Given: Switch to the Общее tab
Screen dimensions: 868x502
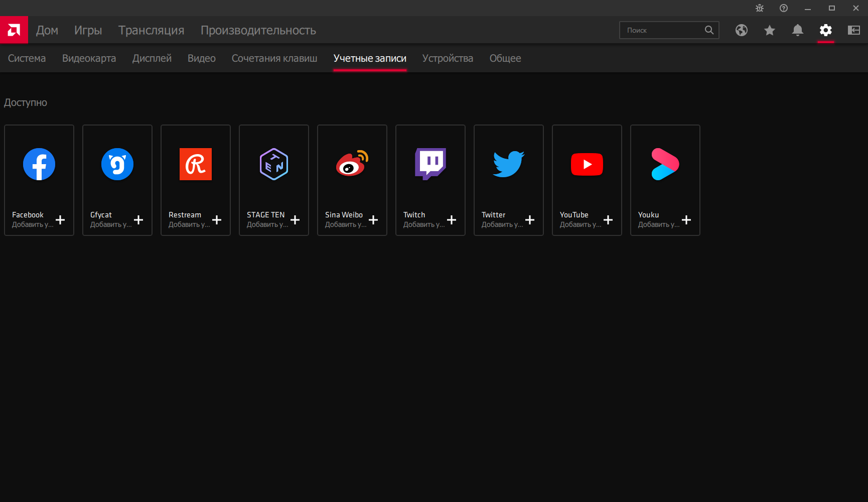Looking at the screenshot, I should [505, 58].
